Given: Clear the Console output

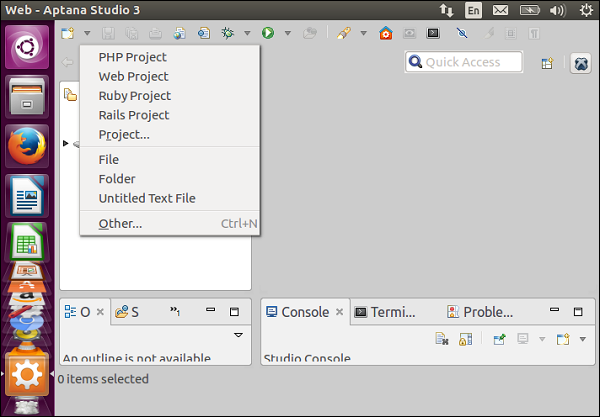Looking at the screenshot, I should pyautogui.click(x=441, y=339).
